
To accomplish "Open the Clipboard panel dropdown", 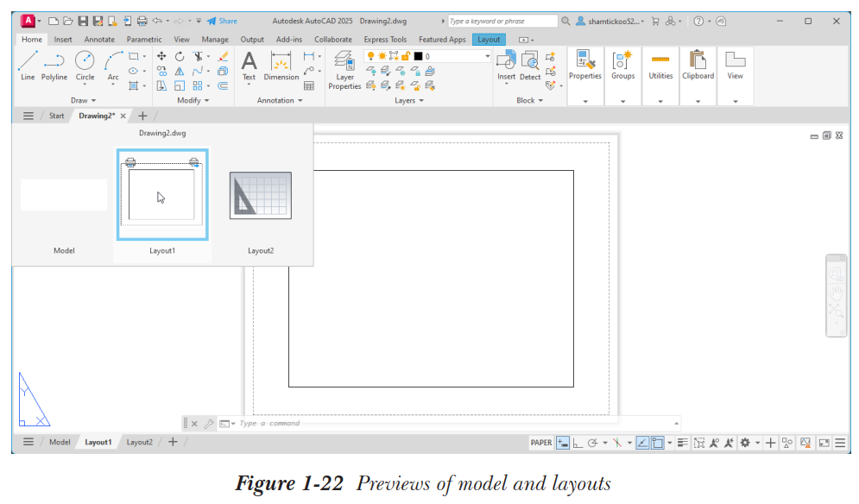I will 698,101.
